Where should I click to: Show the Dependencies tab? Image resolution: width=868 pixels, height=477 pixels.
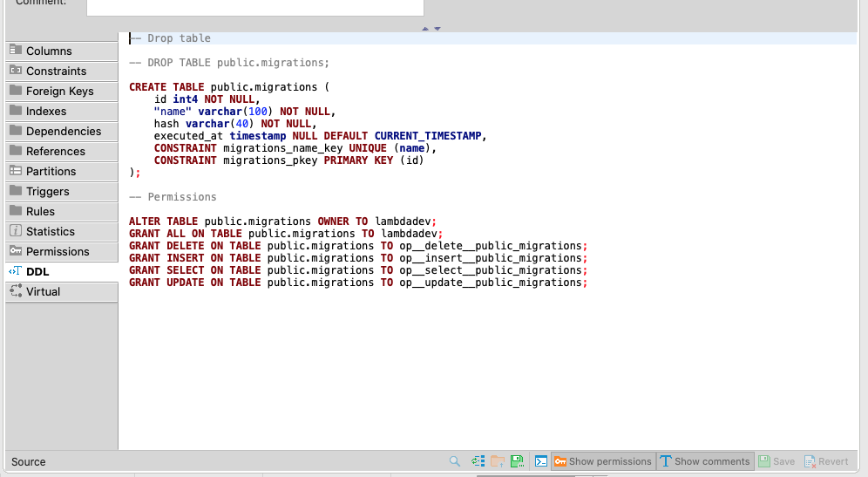tap(62, 132)
